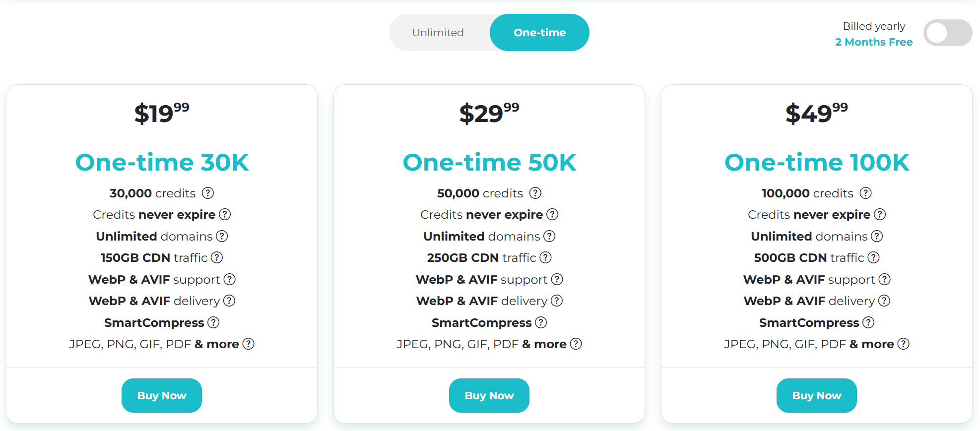Click the 2 Months Free label
This screenshot has width=980, height=431.
(874, 42)
